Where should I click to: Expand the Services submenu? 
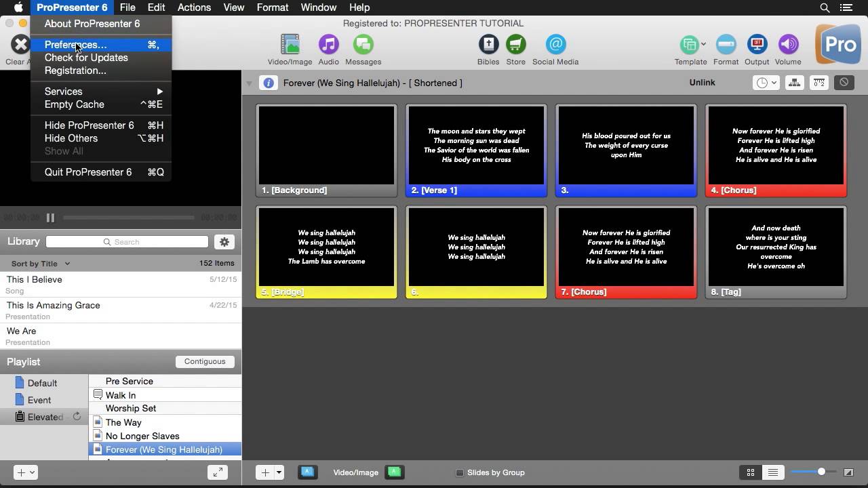101,91
